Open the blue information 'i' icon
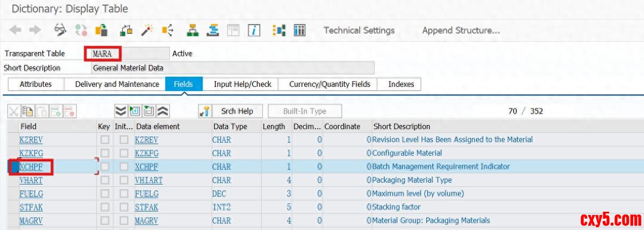Image resolution: width=644 pixels, height=230 pixels. [x=254, y=31]
